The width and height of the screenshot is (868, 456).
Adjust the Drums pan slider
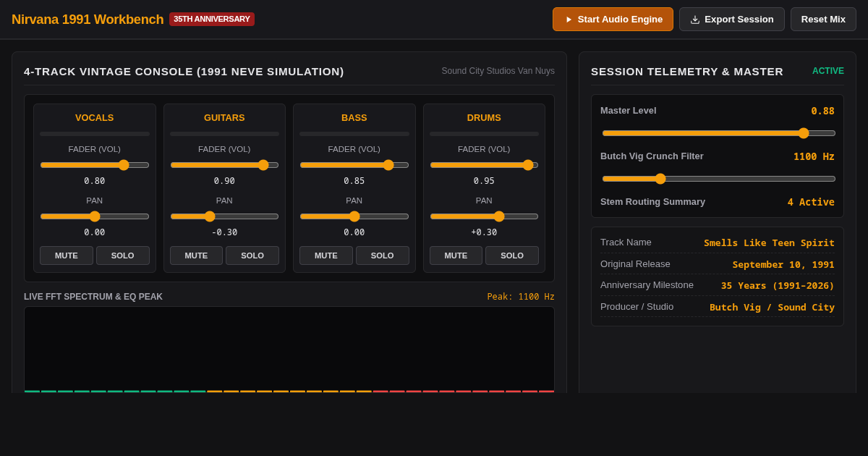[484, 216]
